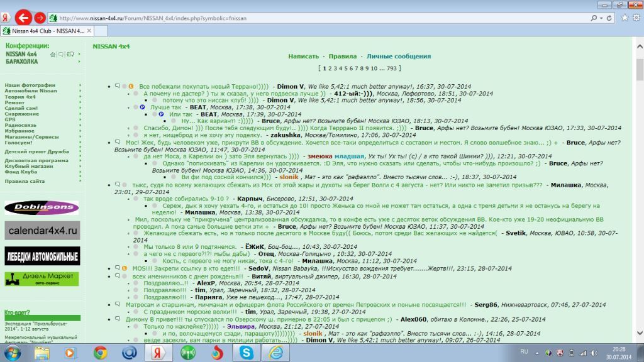Click the thread bubble icon of 'Мос! Жек, будь человеком' topic
Viewport: 644px width, 362px height.
(118, 143)
